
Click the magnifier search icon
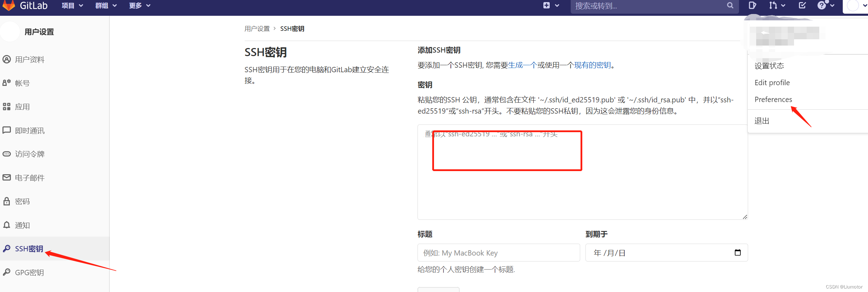click(x=730, y=6)
